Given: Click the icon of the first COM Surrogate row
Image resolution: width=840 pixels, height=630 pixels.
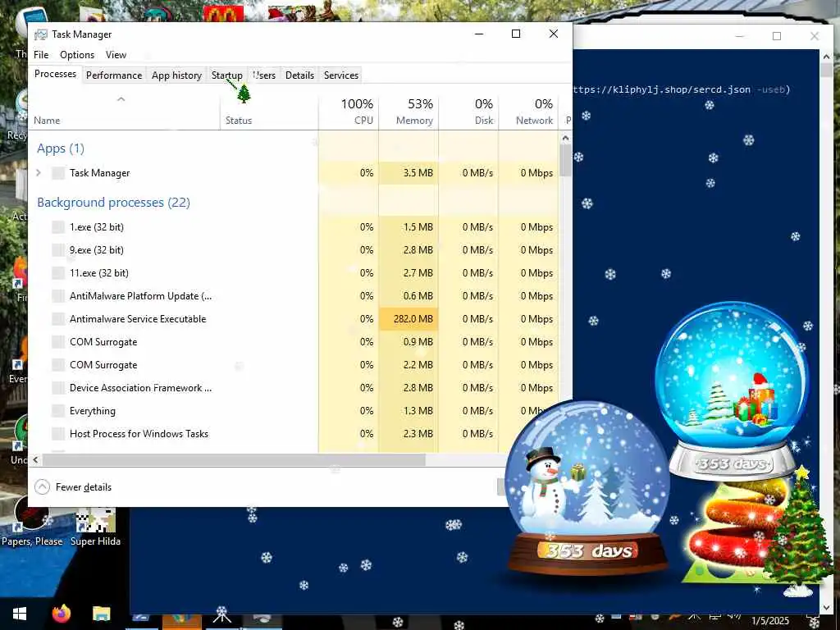Looking at the screenshot, I should tap(58, 342).
